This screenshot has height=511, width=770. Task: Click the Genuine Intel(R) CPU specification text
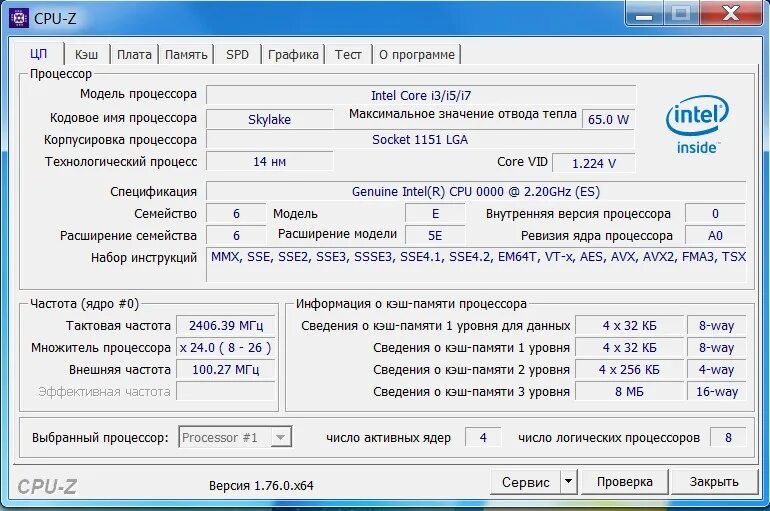coord(476,191)
